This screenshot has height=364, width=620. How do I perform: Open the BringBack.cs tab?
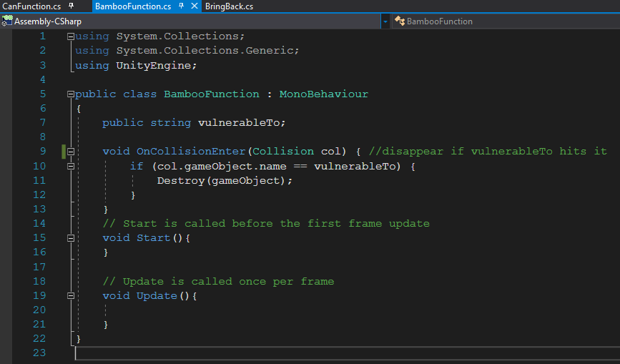229,6
